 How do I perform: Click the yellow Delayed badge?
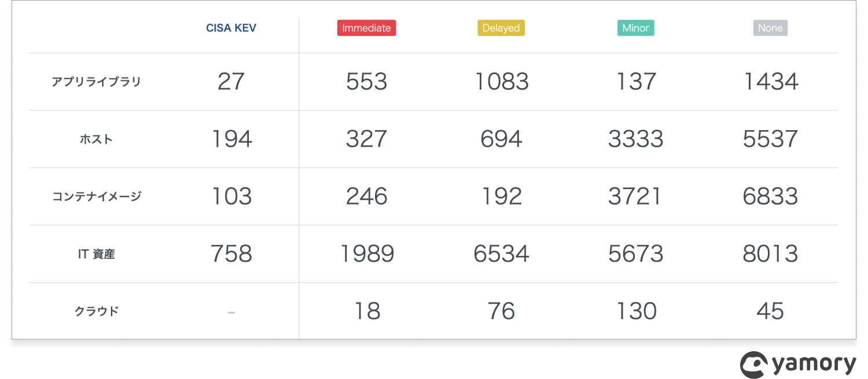501,28
